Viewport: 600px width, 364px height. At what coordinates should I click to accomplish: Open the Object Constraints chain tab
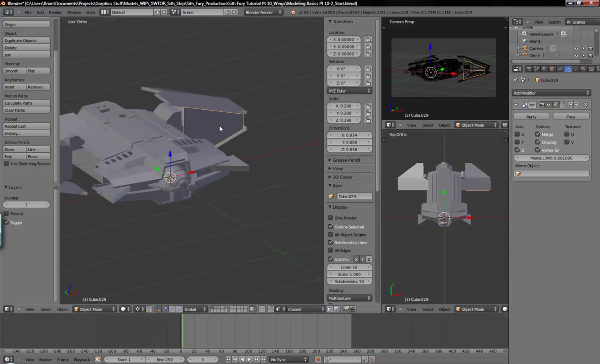pos(560,69)
